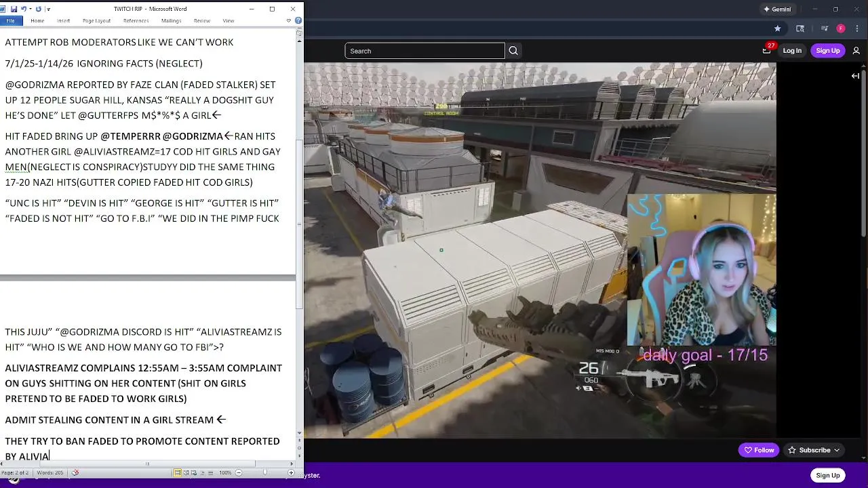
Task: Open Chrome's three-dot menu
Action: point(856,28)
